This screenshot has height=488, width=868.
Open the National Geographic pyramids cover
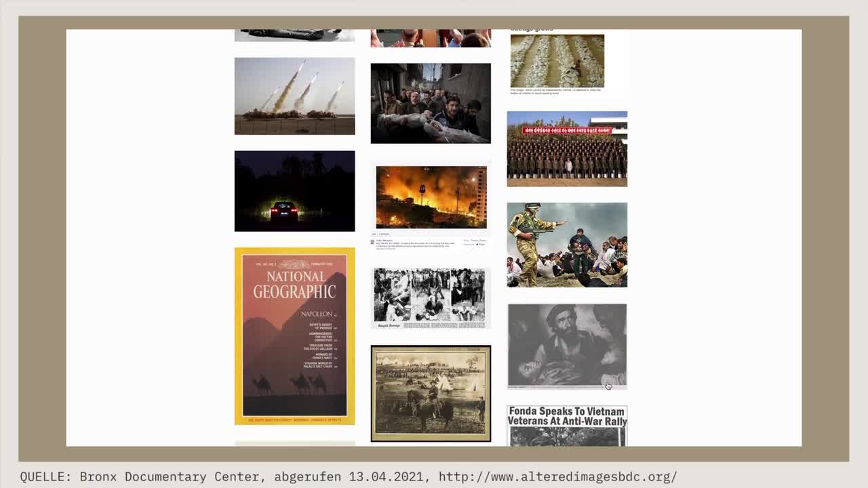click(x=294, y=336)
